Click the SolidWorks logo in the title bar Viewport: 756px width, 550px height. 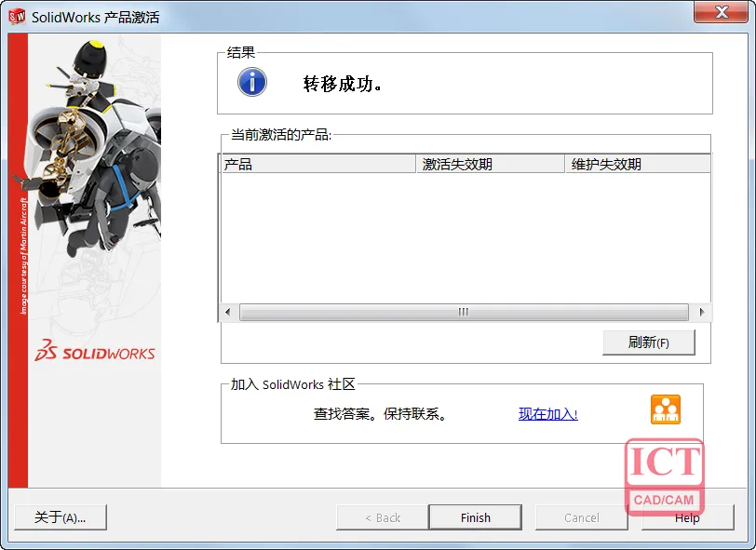coord(18,17)
